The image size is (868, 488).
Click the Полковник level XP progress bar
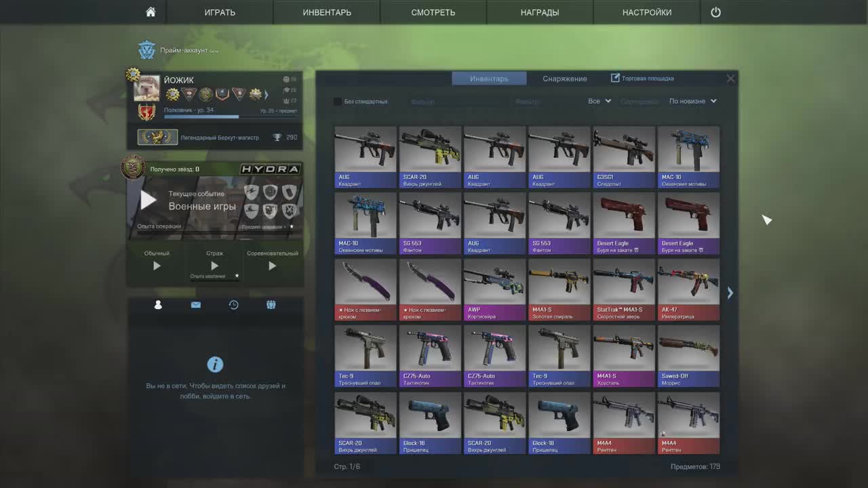[231, 117]
